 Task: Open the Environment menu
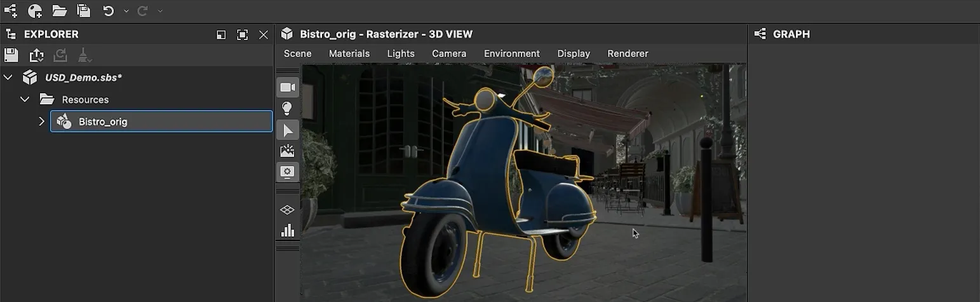512,53
